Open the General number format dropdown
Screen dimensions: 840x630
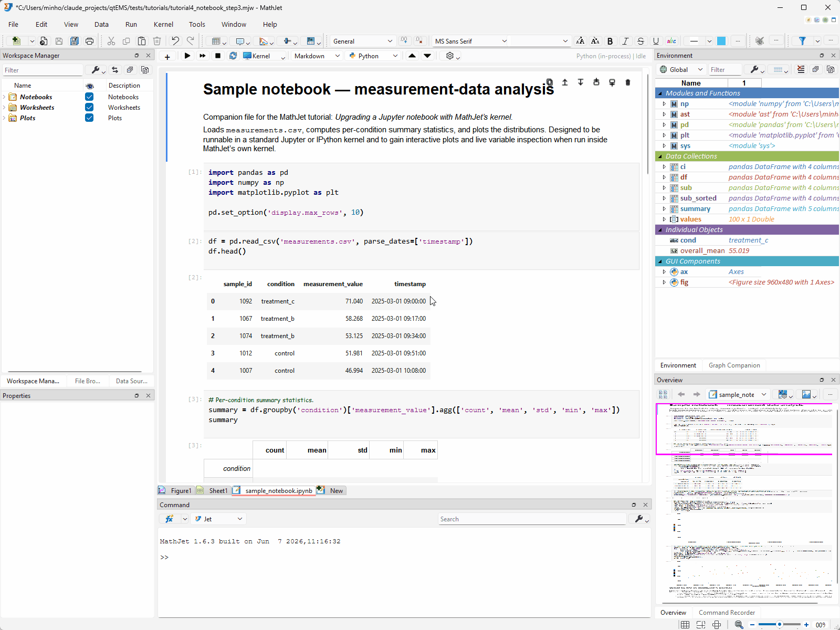tap(362, 41)
